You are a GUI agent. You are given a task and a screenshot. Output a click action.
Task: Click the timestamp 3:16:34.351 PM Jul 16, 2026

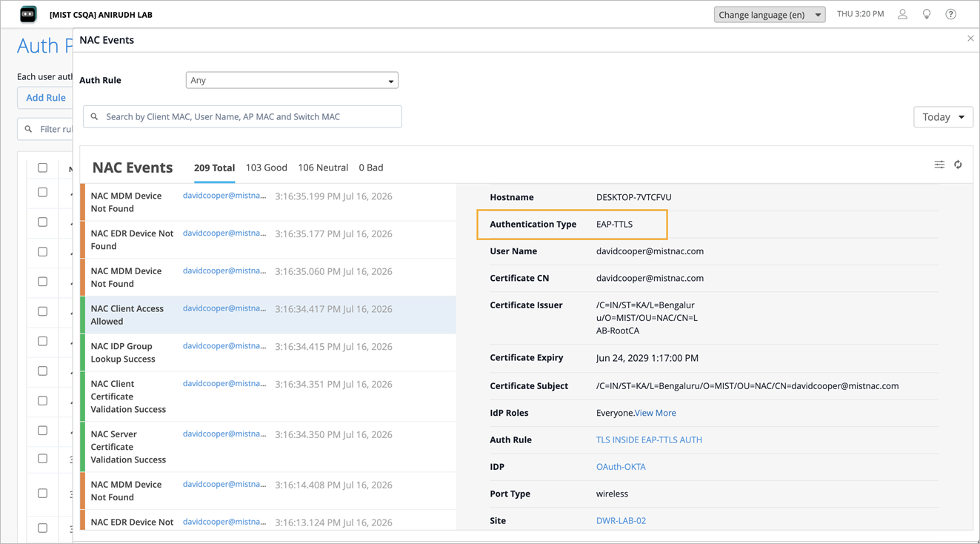click(333, 384)
